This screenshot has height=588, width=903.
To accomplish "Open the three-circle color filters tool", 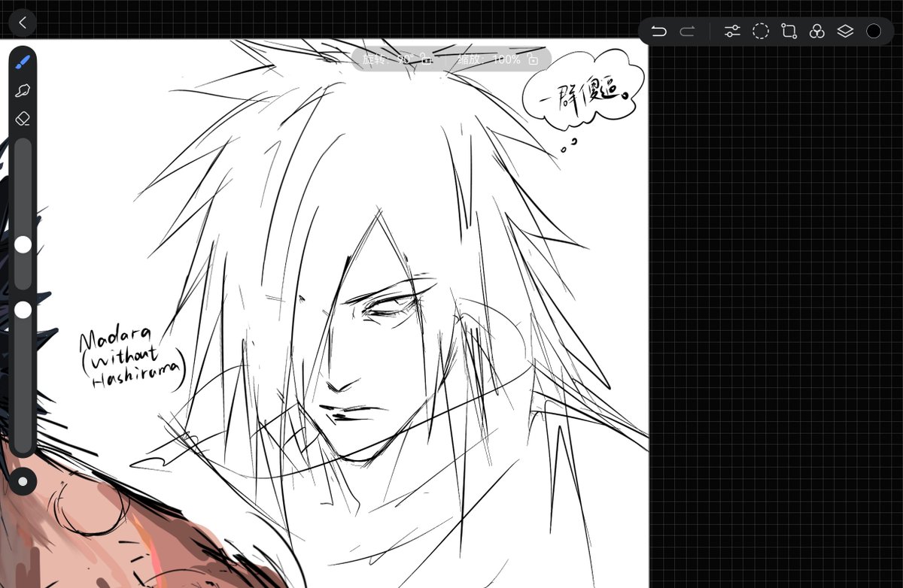I will click(817, 31).
